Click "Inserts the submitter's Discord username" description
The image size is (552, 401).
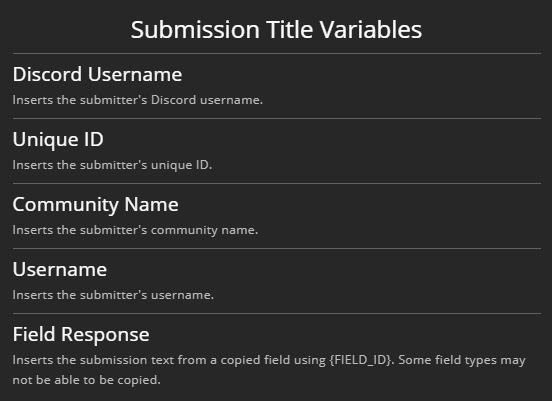click(138, 100)
